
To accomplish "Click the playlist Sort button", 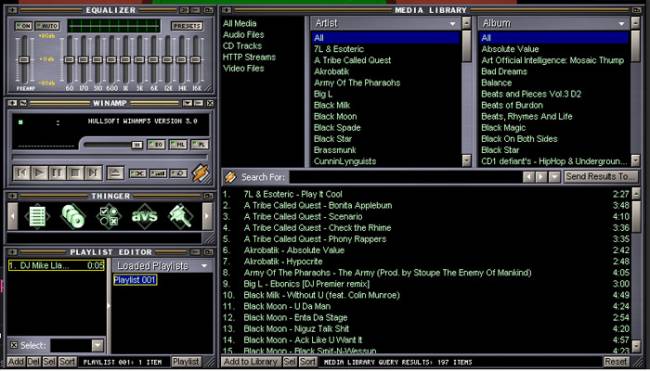I will tap(67, 362).
